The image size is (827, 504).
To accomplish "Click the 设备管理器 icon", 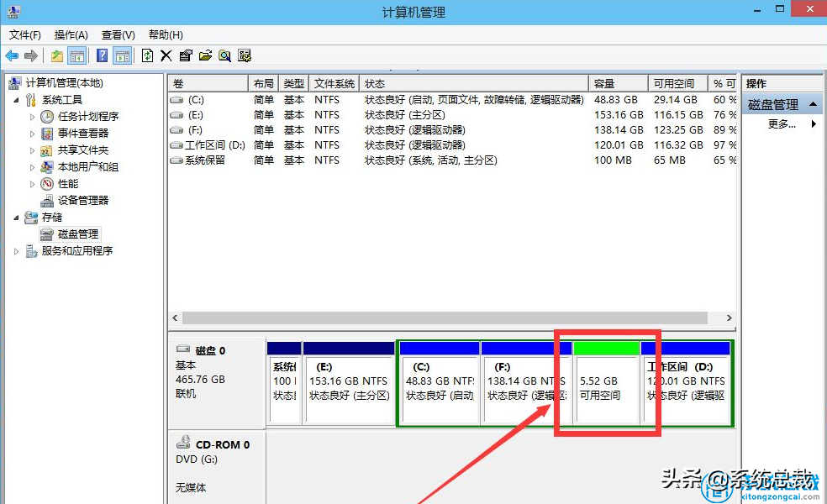I will pos(47,200).
